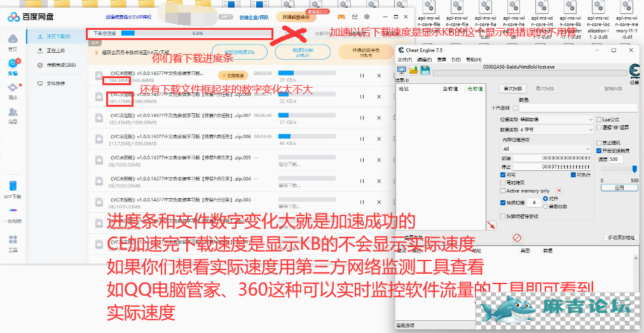Click the game controller icon in Baidu Netdisk
Screen dimensions: 644x333
[341, 17]
